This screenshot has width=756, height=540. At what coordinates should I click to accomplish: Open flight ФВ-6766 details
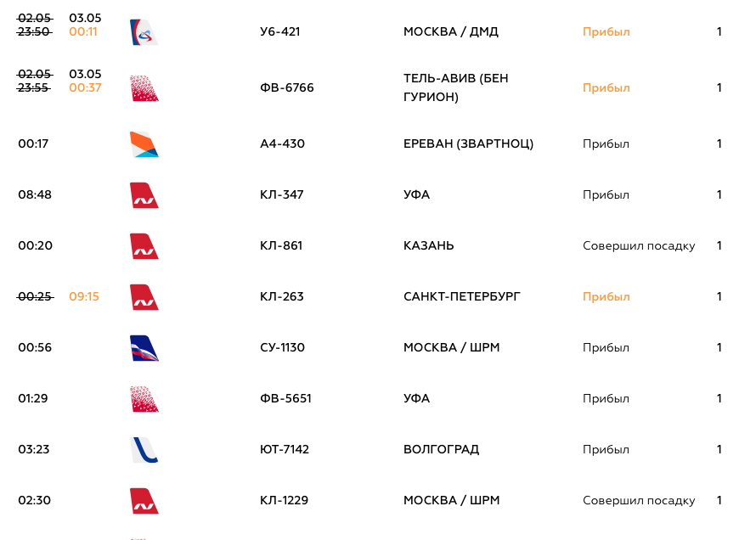[287, 87]
